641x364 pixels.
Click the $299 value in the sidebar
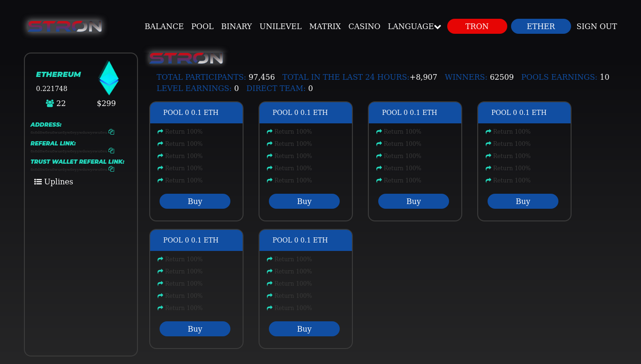(107, 103)
